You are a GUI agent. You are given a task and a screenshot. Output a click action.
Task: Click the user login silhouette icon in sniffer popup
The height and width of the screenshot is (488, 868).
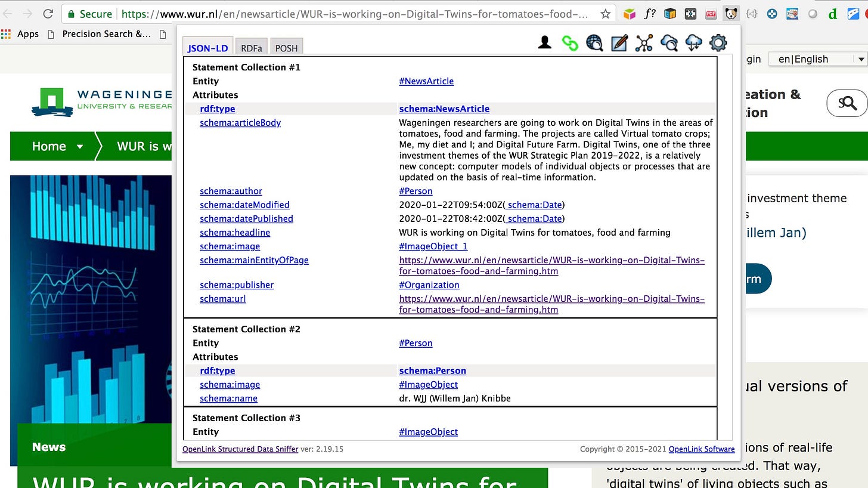544,42
